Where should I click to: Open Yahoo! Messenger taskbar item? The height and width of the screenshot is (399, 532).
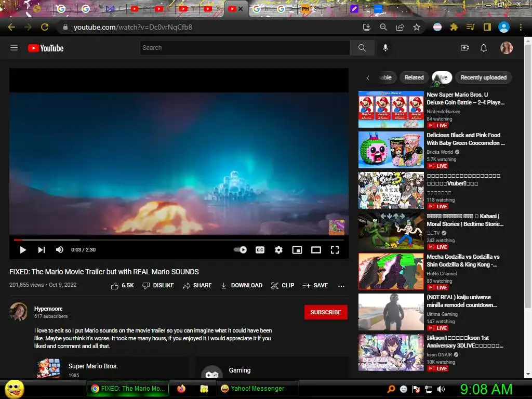[x=257, y=389]
